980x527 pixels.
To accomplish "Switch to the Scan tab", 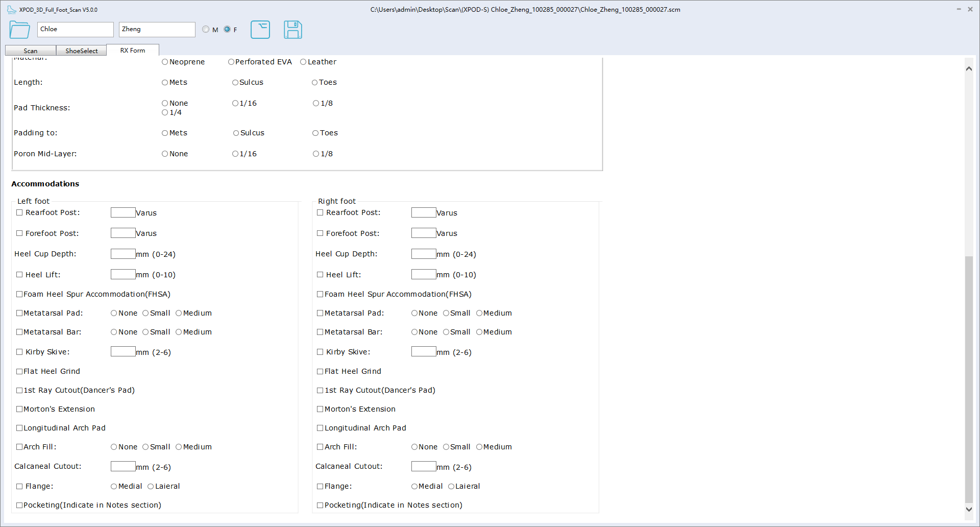I will pyautogui.click(x=30, y=51).
